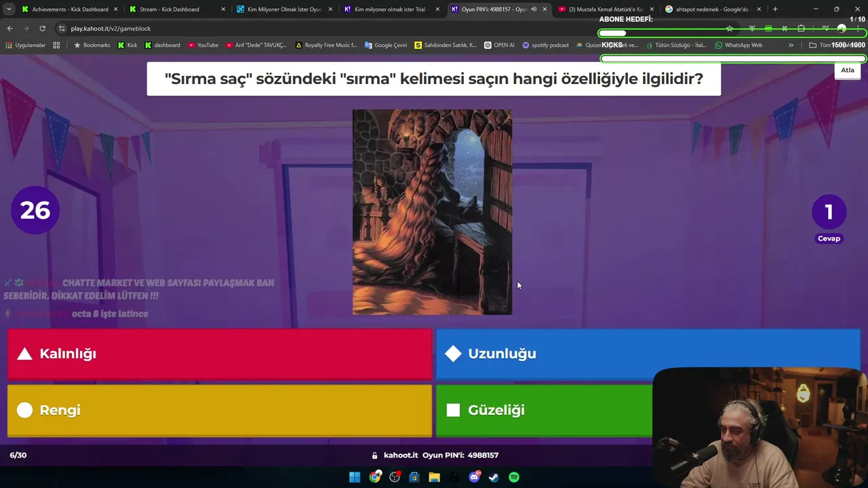Open OBS Studio from the taskbar
Screen dimensions: 868x488
[395, 477]
